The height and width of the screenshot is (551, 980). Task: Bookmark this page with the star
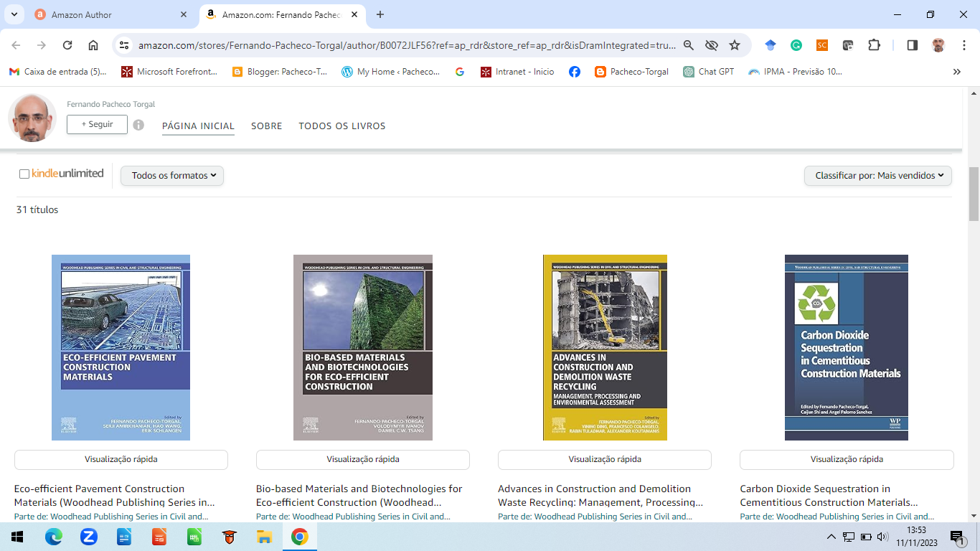pyautogui.click(x=735, y=45)
